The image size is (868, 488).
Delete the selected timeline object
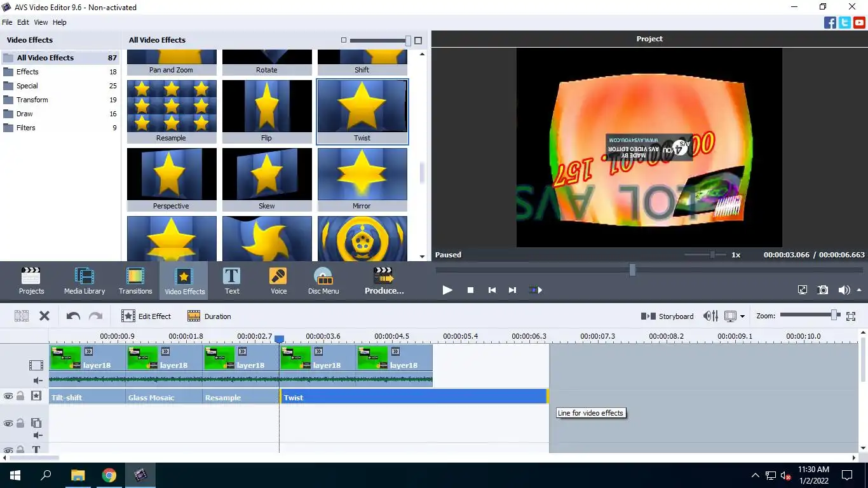[44, 316]
